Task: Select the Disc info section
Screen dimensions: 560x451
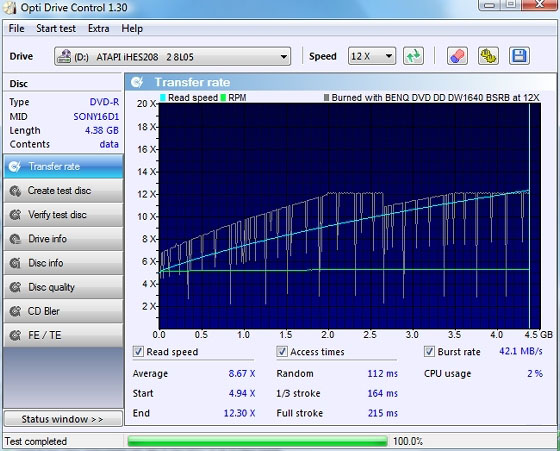Action: tap(63, 263)
